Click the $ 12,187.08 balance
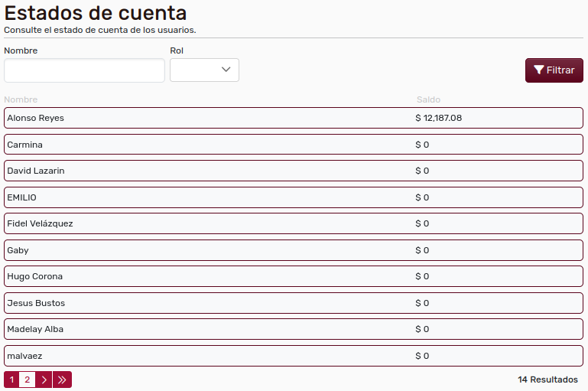The width and height of the screenshot is (588, 391). point(439,118)
